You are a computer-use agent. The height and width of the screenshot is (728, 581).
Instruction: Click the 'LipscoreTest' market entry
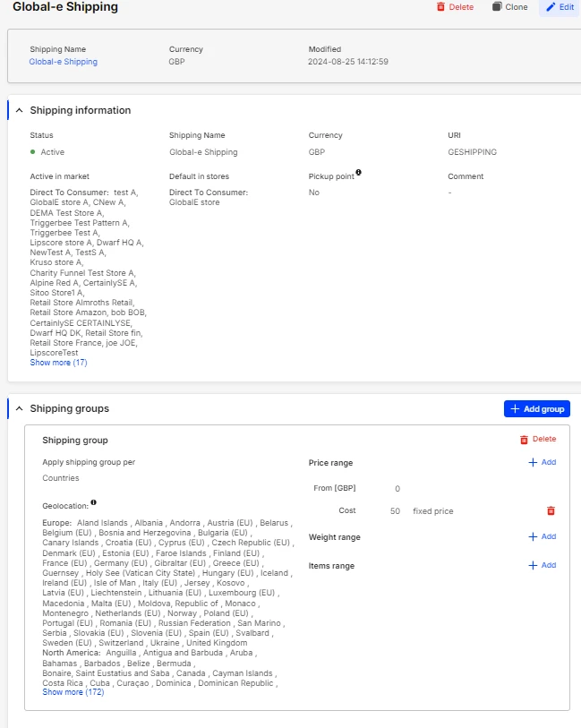[55, 353]
